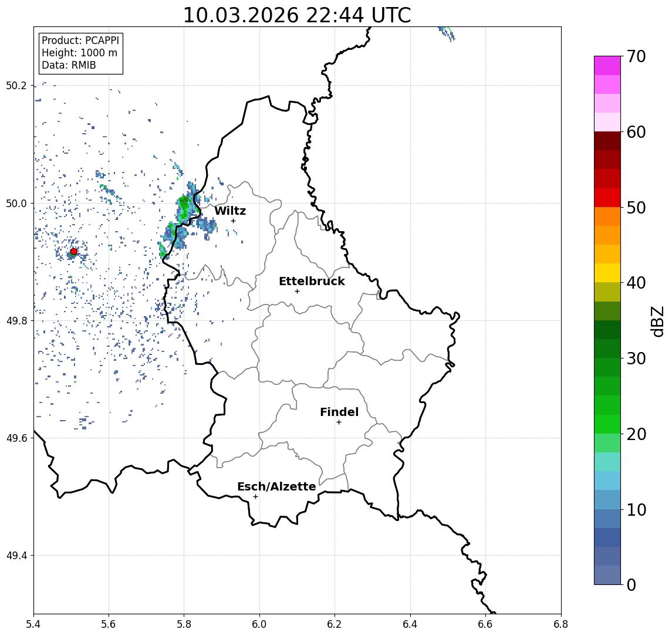Click the latitude tick label 49.8
Viewport: 672px width, 636px height.
pos(15,320)
